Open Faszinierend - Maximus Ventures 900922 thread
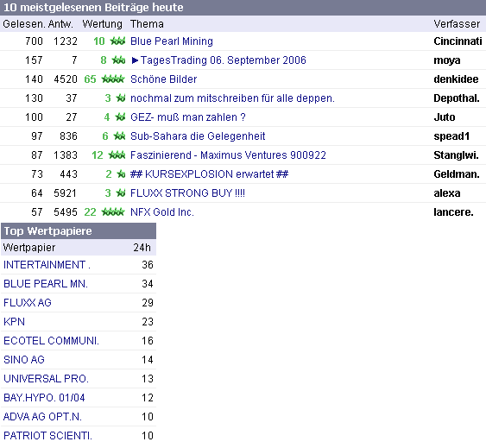The width and height of the screenshot is (486, 448). click(228, 155)
